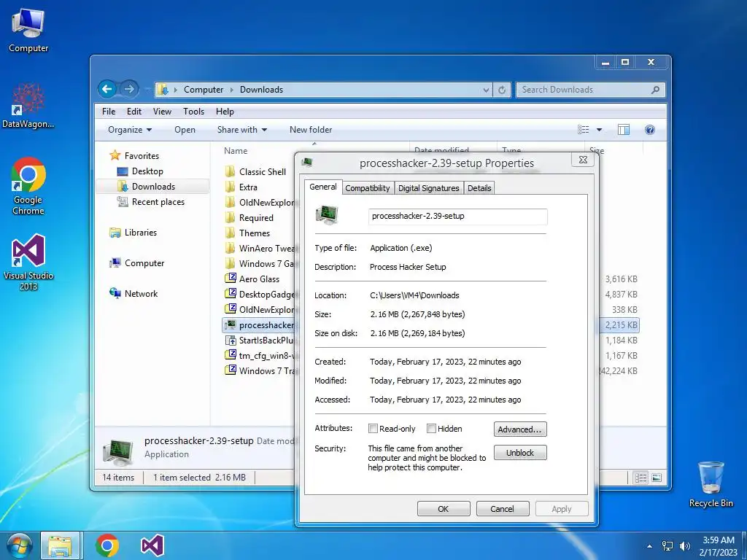This screenshot has width=747, height=560.
Task: Click the Advanced... button
Action: point(519,429)
